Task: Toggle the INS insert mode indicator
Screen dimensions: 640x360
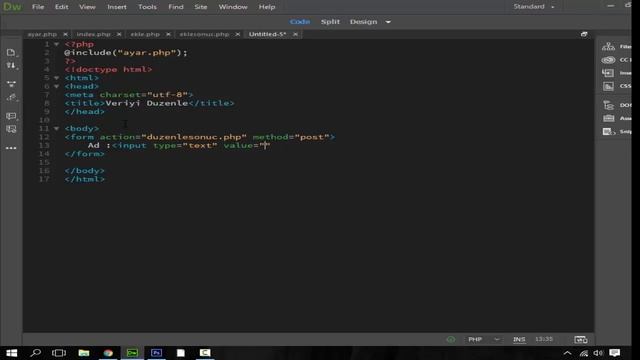Action: click(519, 339)
